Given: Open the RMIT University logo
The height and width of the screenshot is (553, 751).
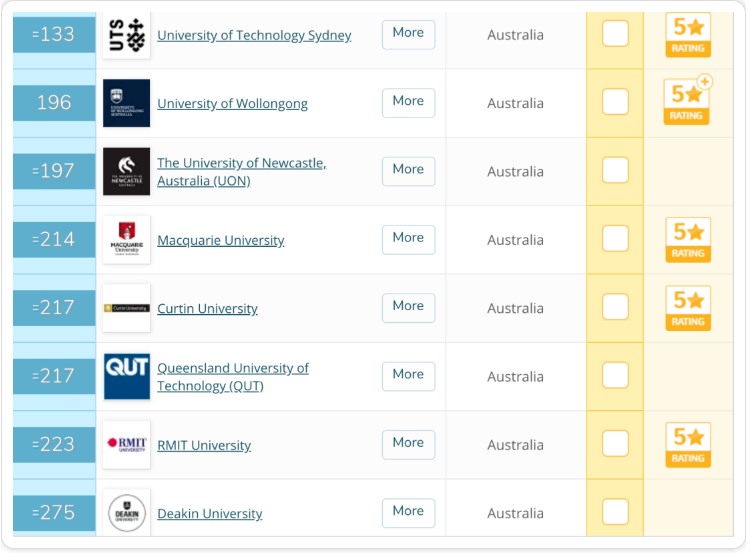Looking at the screenshot, I should pyautogui.click(x=126, y=445).
